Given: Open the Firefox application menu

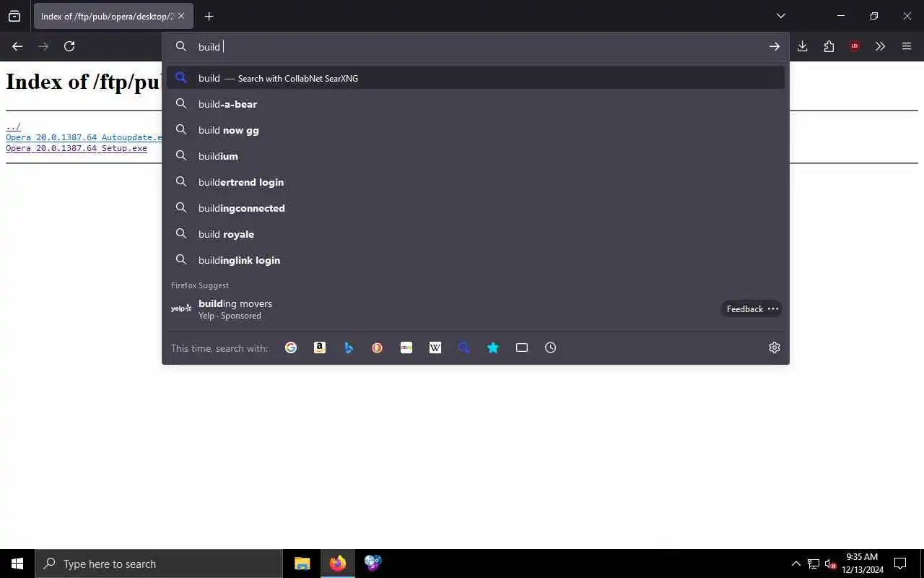Looking at the screenshot, I should click(x=907, y=46).
